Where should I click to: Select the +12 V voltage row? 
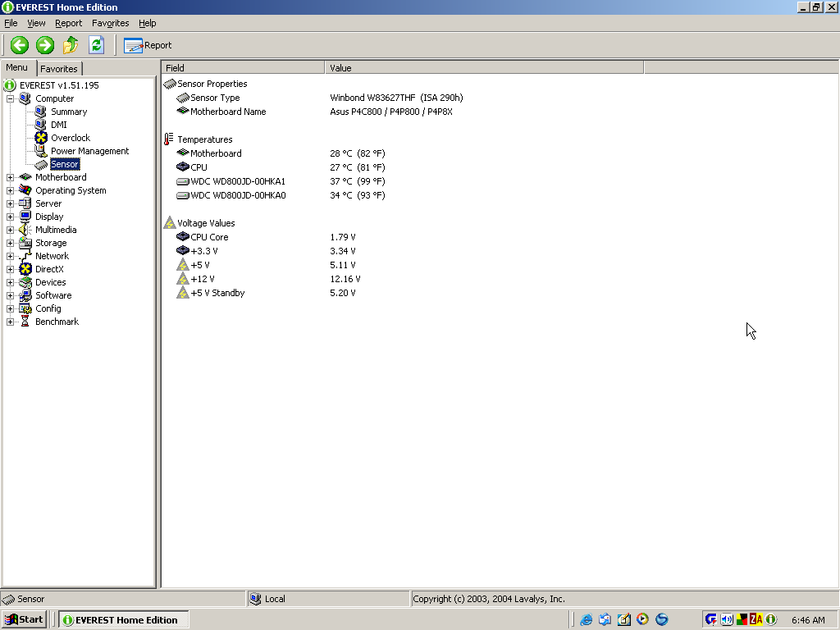[268, 279]
